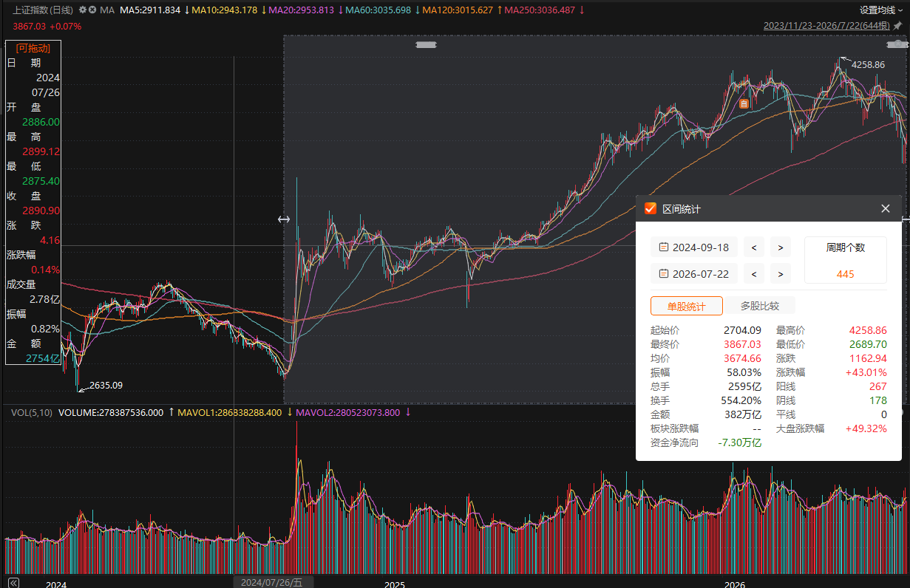910x588 pixels.
Task: Step the end date 2026-07-22 forward
Action: tap(781, 274)
